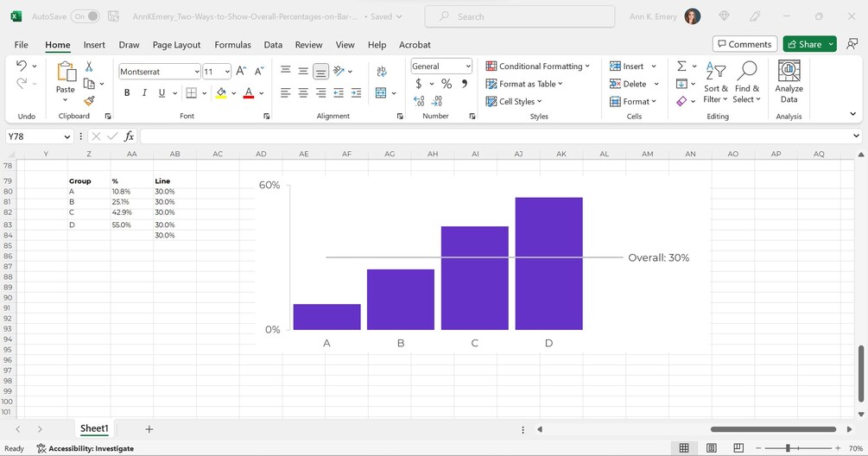
Task: Click the Orientation text angle icon
Action: [x=339, y=71]
